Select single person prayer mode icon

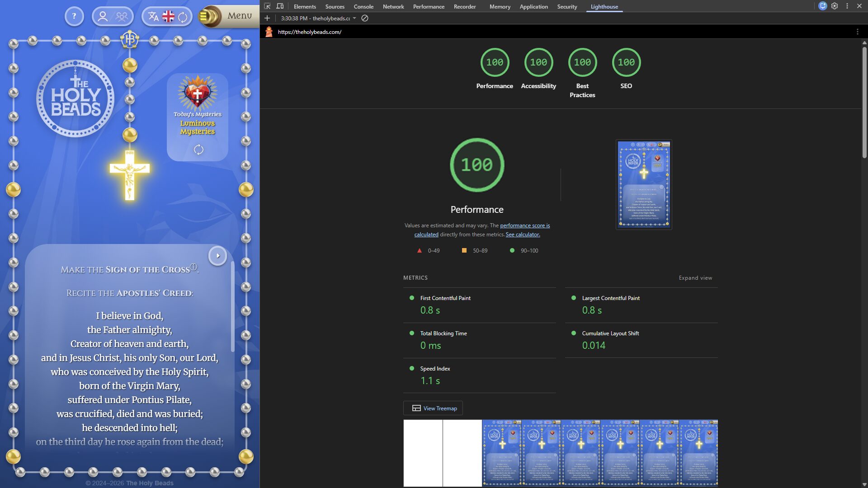pyautogui.click(x=103, y=17)
